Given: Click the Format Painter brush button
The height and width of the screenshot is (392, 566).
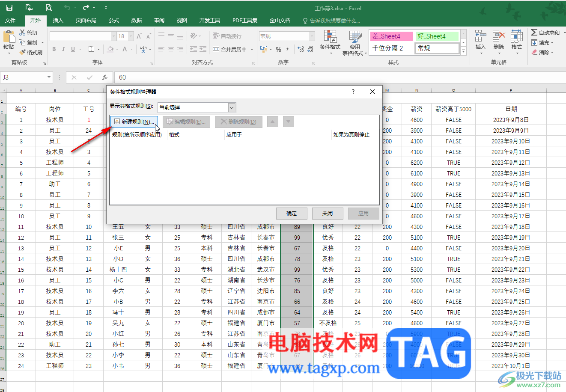Looking at the screenshot, I should (x=31, y=52).
